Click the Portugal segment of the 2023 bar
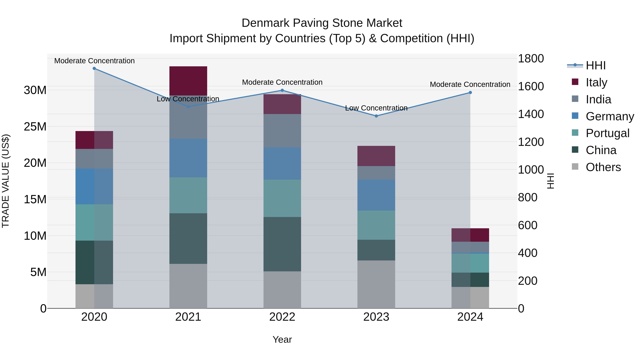Screen dimensions: 644x362 (x=376, y=225)
